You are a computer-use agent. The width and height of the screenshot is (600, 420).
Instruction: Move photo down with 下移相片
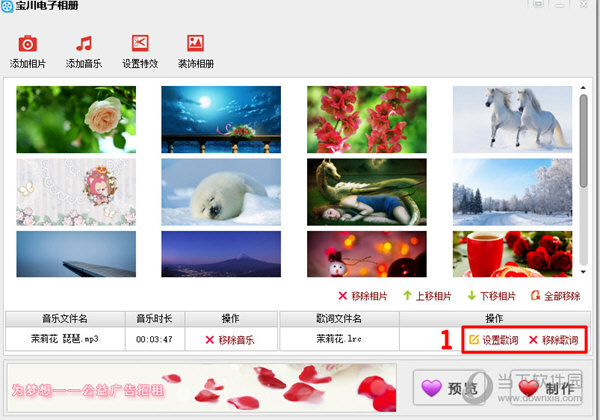coord(490,296)
